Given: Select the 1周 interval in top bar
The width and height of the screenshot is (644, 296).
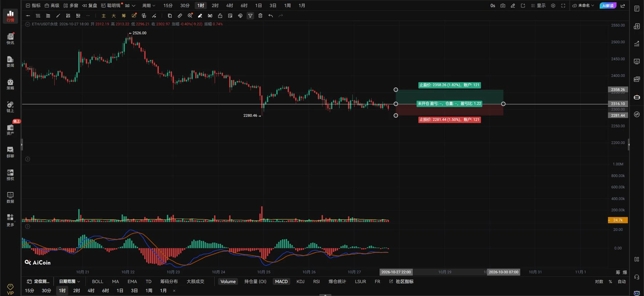Looking at the screenshot, I should 287,6.
